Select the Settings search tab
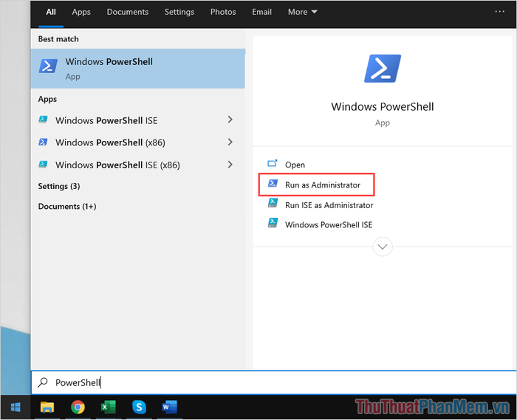The width and height of the screenshot is (517, 420). click(179, 12)
